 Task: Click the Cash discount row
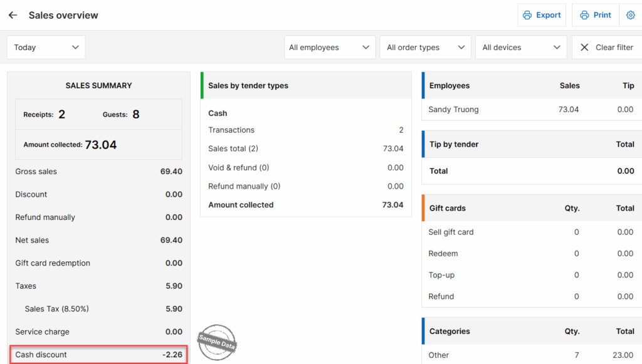(x=98, y=355)
